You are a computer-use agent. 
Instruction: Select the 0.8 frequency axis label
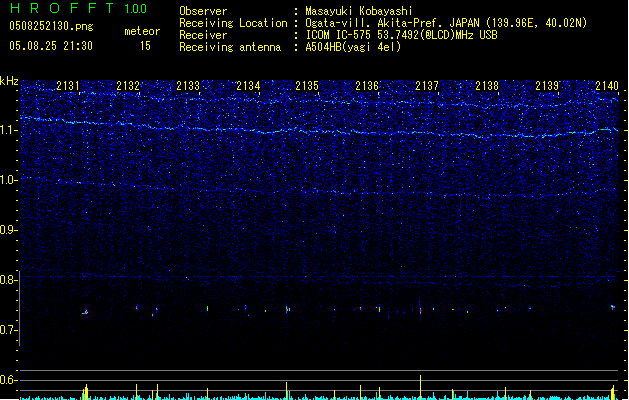[9, 280]
